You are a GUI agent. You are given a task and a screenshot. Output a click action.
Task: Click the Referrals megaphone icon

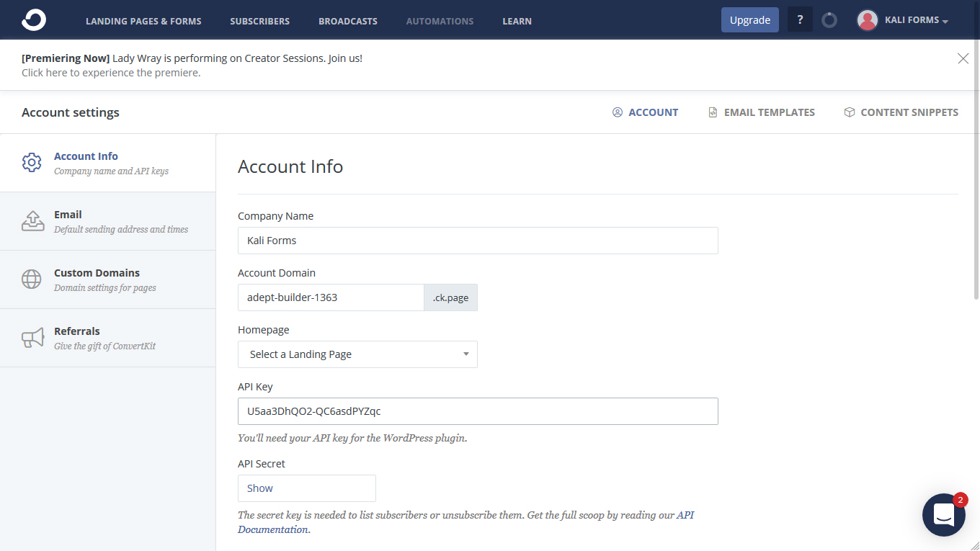(x=32, y=338)
